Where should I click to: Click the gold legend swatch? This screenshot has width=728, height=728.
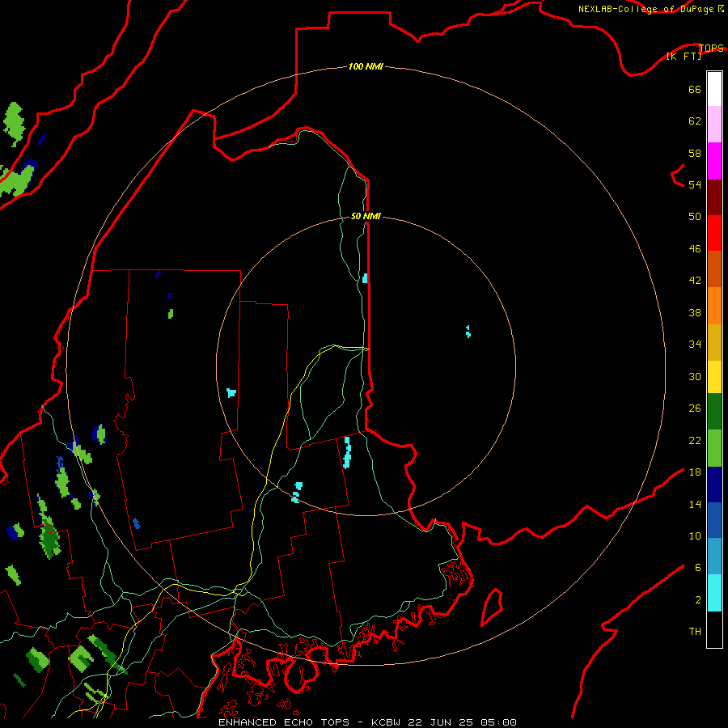(x=714, y=342)
